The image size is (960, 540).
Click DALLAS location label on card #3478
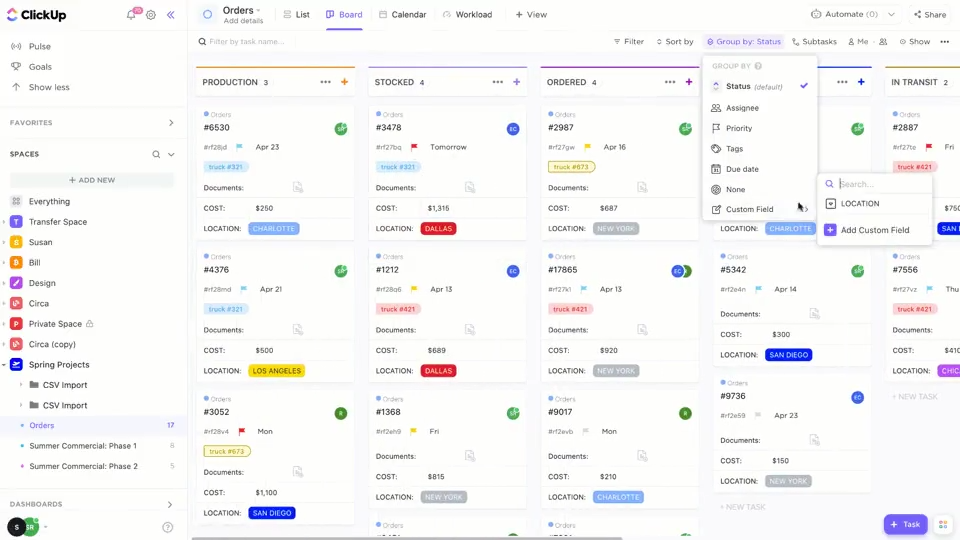[x=438, y=229]
